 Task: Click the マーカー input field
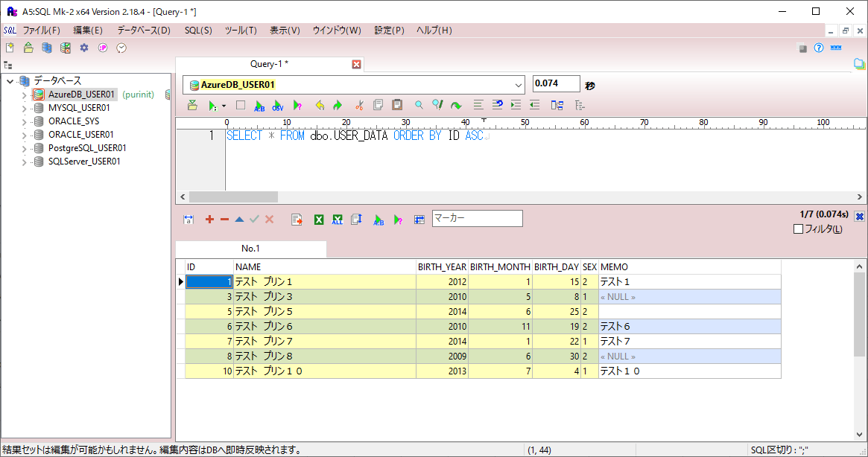(x=477, y=219)
